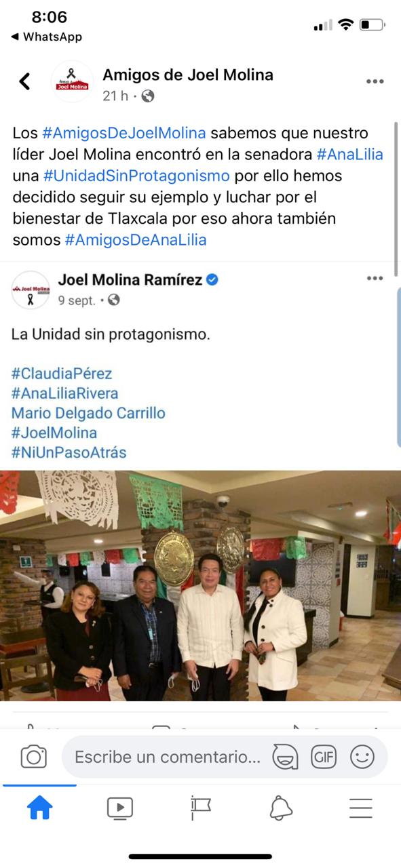Image resolution: width=401 pixels, height=868 pixels.
Task: Open Mario Delgado Carrillo link
Action: 88,413
